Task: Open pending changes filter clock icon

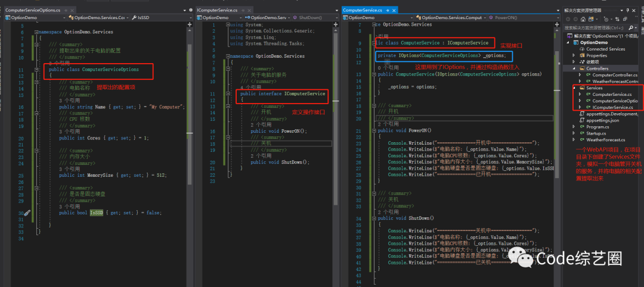Action: 606,19
